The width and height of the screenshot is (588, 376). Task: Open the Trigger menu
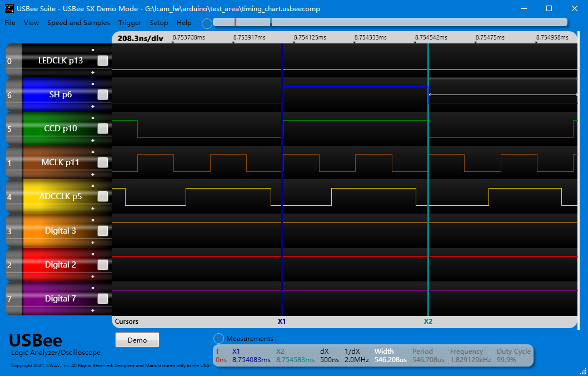[x=129, y=23]
